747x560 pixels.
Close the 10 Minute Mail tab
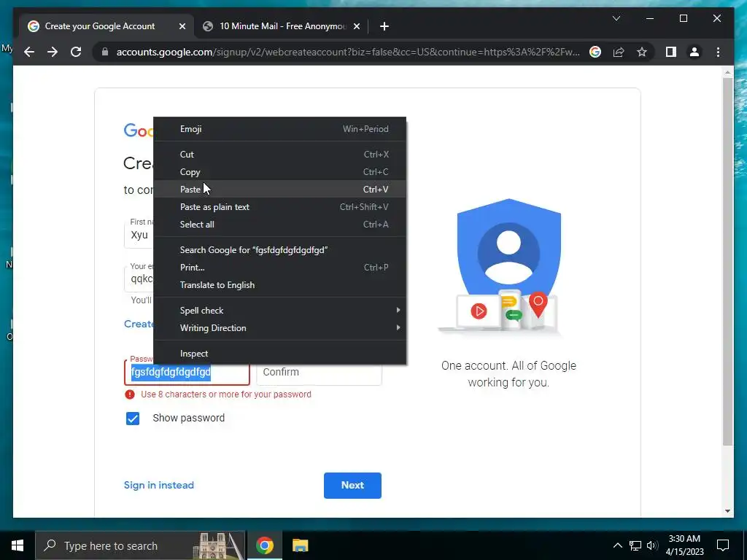[x=356, y=26]
